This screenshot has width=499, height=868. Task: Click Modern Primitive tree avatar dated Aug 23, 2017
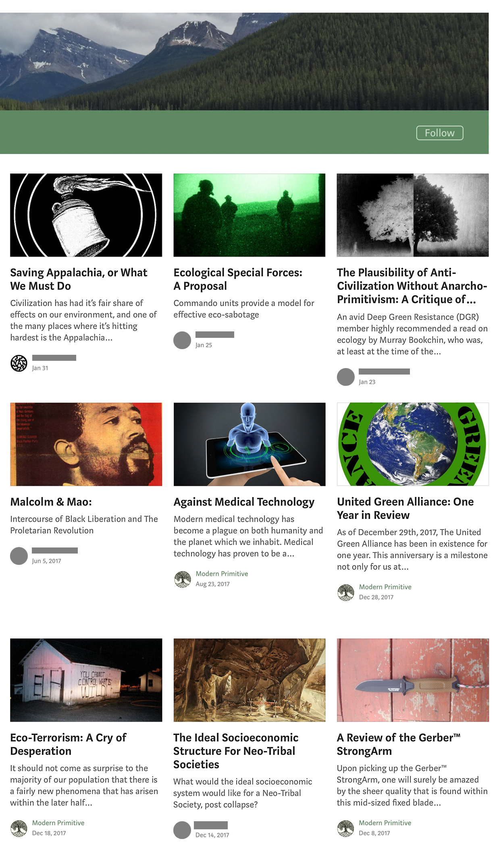click(182, 579)
